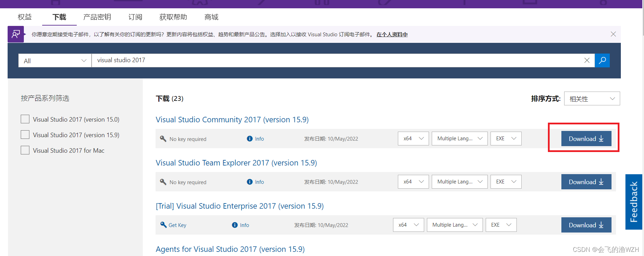Open Visual Studio Community 2017 title link
The height and width of the screenshot is (256, 644).
pyautogui.click(x=232, y=120)
